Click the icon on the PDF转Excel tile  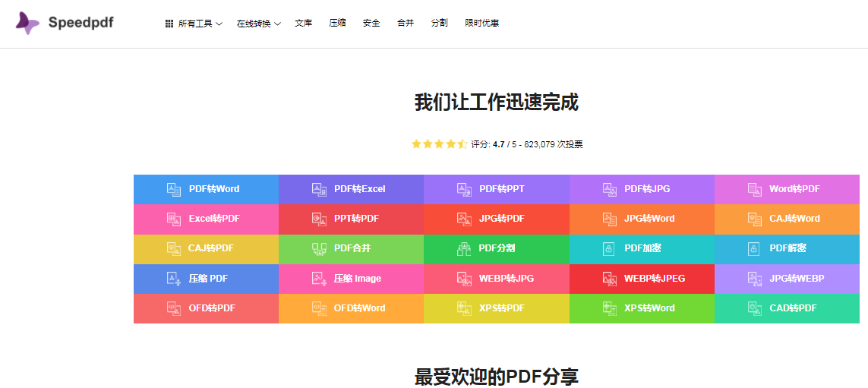point(319,189)
